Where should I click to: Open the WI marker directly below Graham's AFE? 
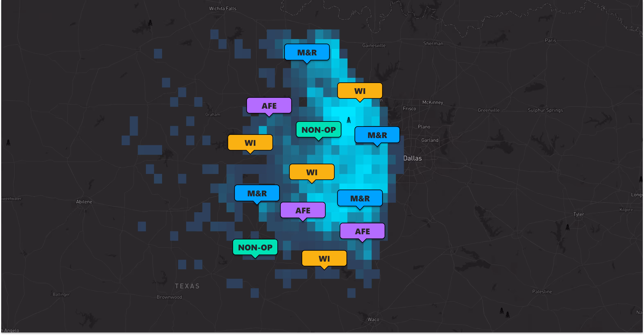point(250,143)
